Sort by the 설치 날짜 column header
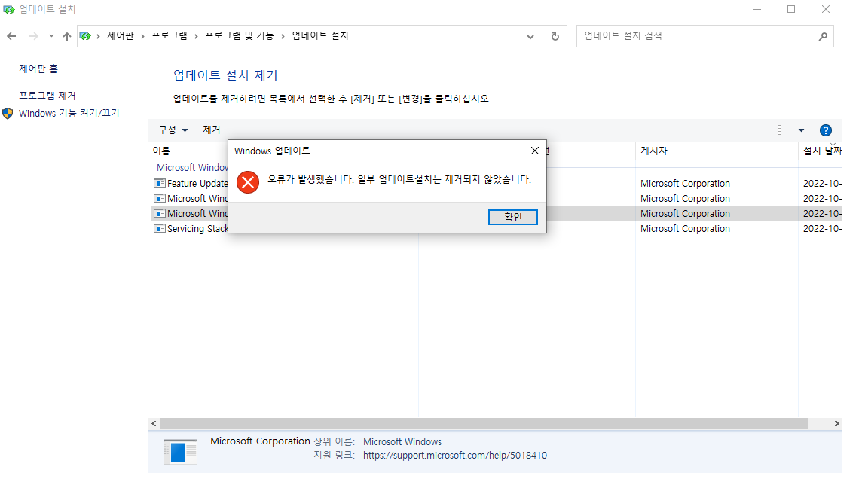The height and width of the screenshot is (488, 868). tap(822, 151)
